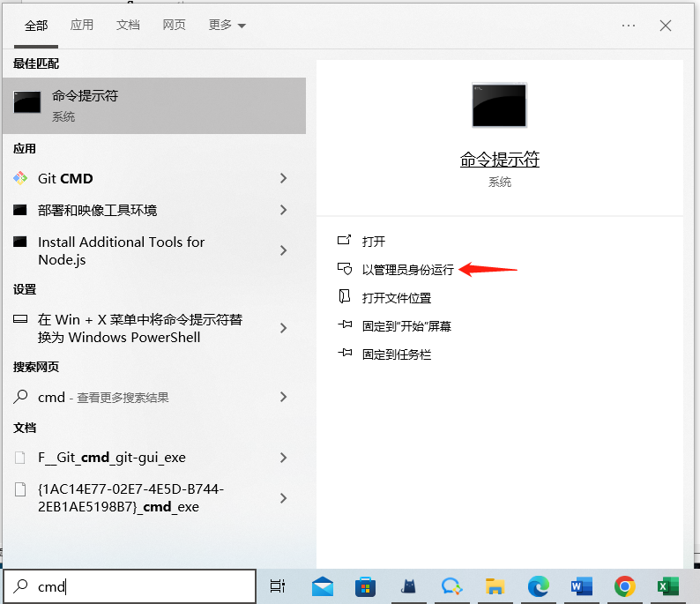Select the 部署和映像工具环境 result text
This screenshot has height=604, width=700.
coord(97,210)
